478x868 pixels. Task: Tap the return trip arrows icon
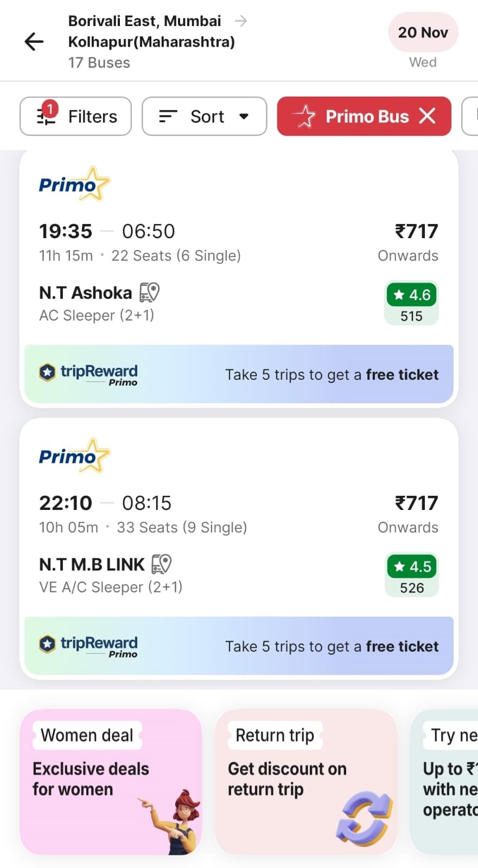point(364,816)
